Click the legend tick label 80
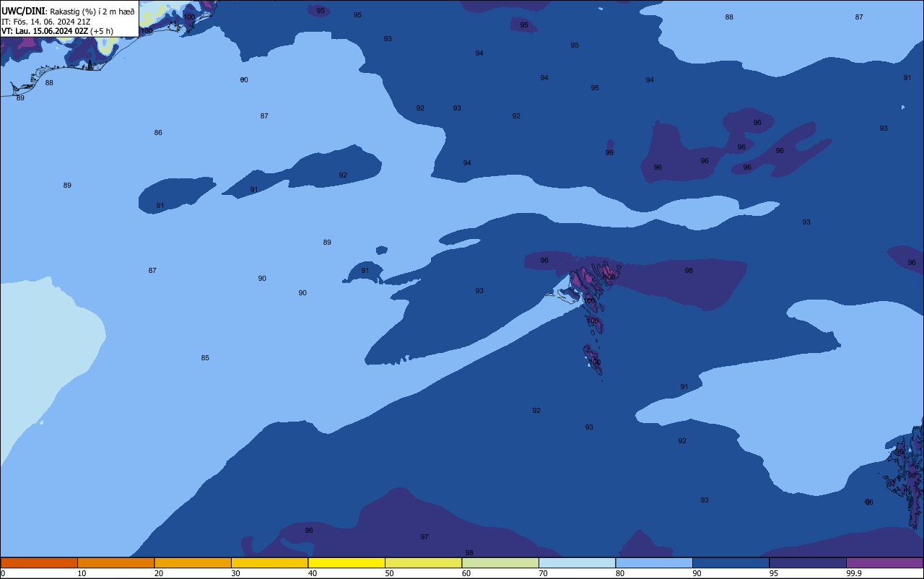Viewport: 924px width, 579px height. 620,573
